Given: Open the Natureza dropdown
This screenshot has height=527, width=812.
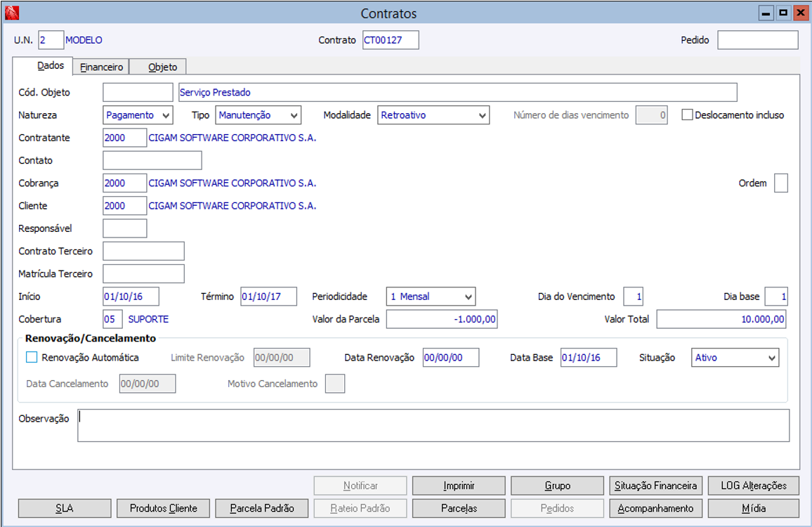Looking at the screenshot, I should pyautogui.click(x=166, y=115).
